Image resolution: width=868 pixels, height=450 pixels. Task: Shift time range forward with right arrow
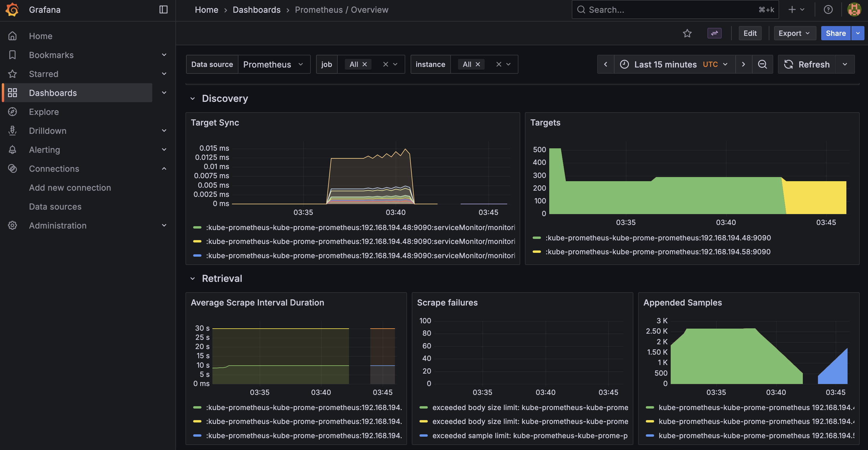click(x=743, y=64)
